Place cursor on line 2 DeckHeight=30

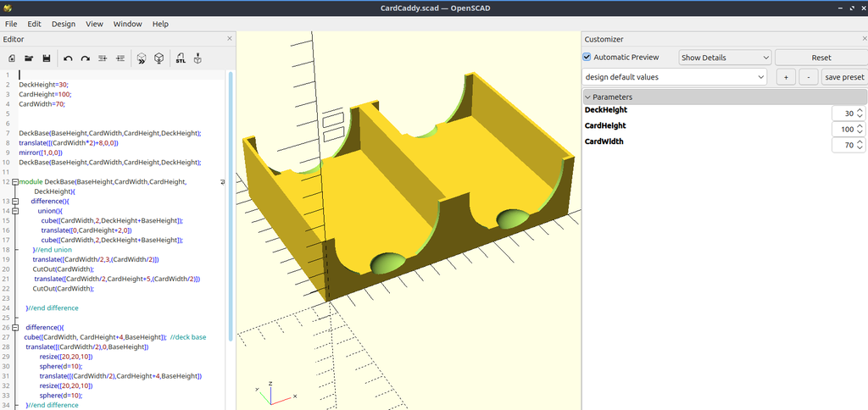pos(43,85)
